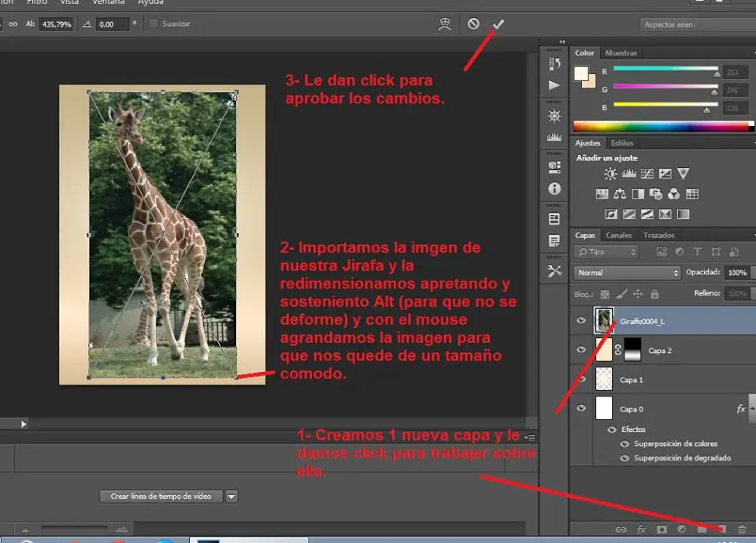Hide Superposición de colores effect

(x=624, y=444)
